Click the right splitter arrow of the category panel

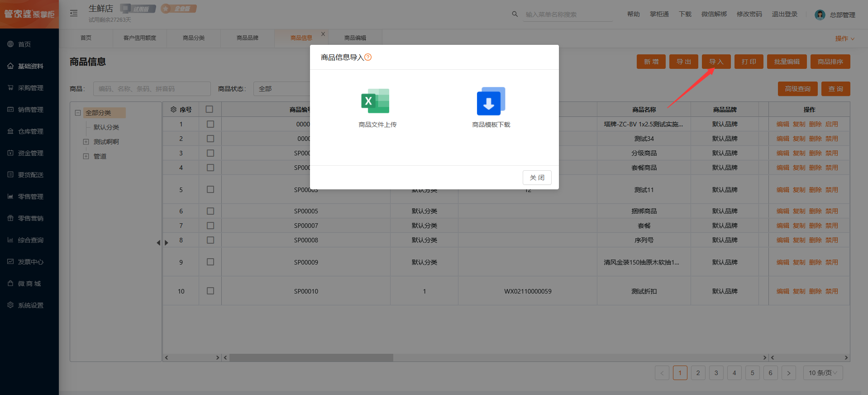click(x=167, y=243)
